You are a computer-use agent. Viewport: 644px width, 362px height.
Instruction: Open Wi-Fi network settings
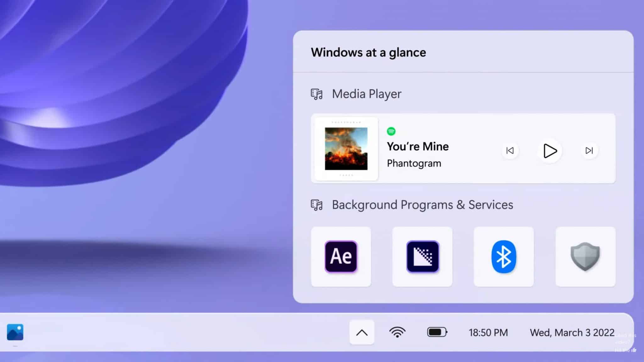[397, 332]
